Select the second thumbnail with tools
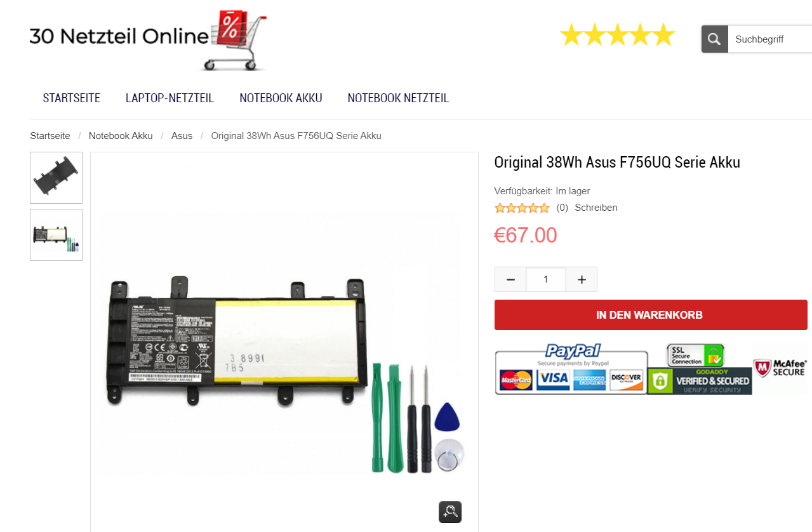This screenshot has height=532, width=812. point(56,235)
